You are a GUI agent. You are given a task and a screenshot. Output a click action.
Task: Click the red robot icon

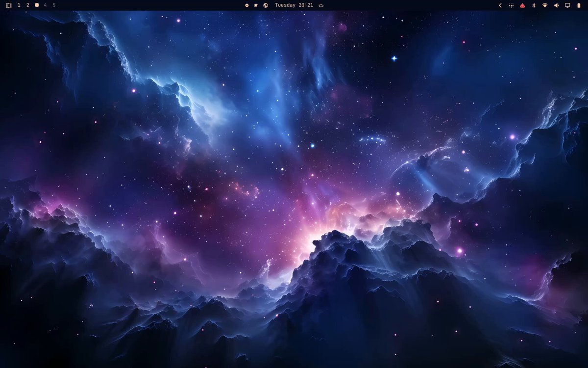point(522,5)
